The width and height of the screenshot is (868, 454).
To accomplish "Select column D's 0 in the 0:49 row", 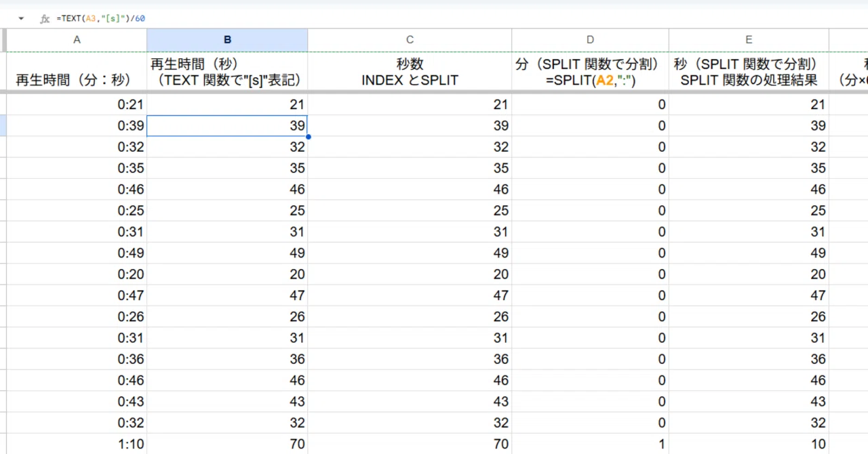I will [590, 253].
